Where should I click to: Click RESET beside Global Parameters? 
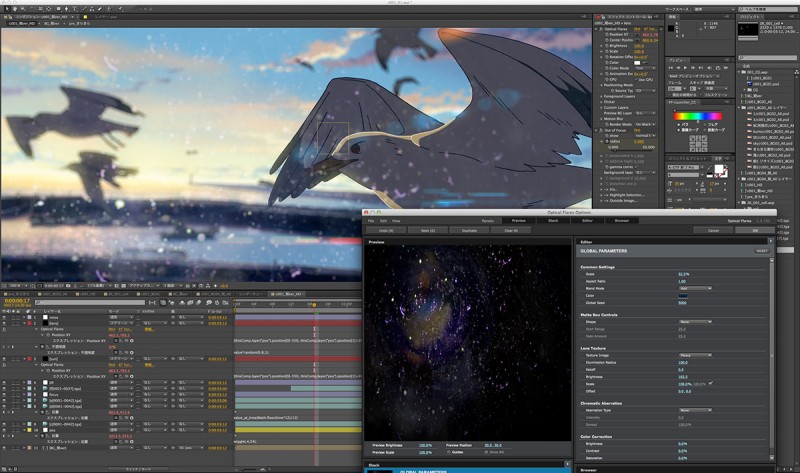(x=762, y=251)
